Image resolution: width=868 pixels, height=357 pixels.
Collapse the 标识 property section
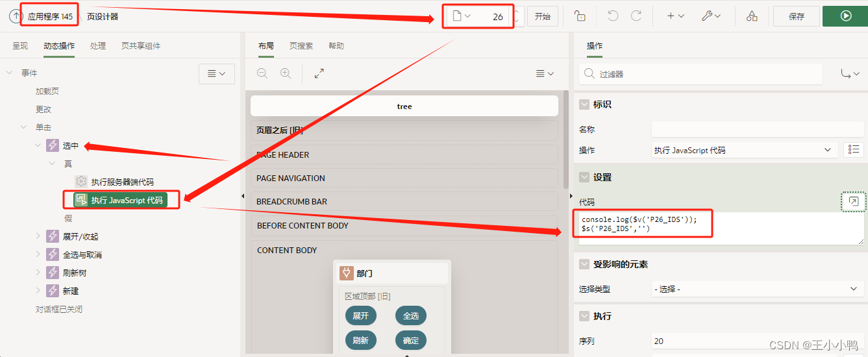(584, 105)
